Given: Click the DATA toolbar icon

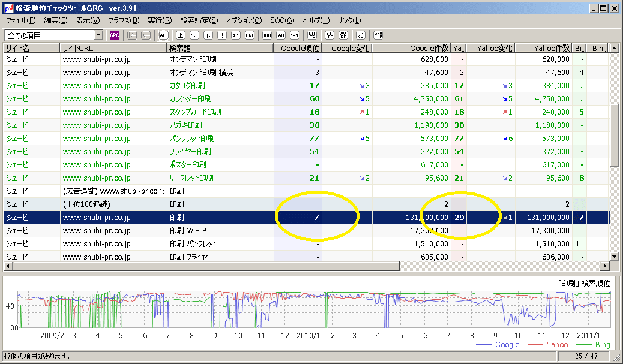Looking at the screenshot, I should [312, 35].
